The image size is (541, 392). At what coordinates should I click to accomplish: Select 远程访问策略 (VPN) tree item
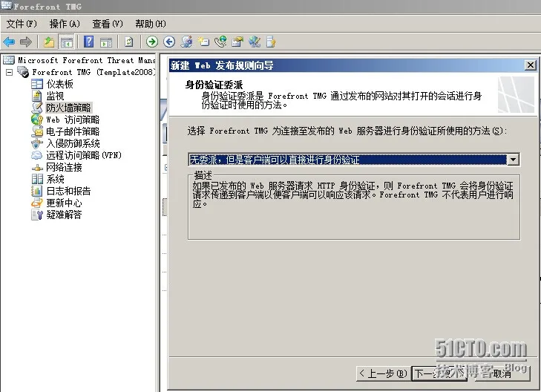tap(84, 155)
